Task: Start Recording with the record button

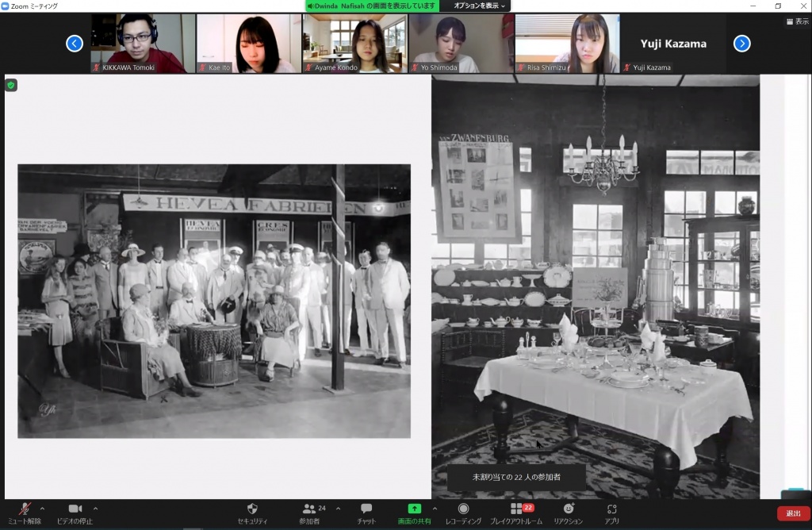Action: (463, 513)
